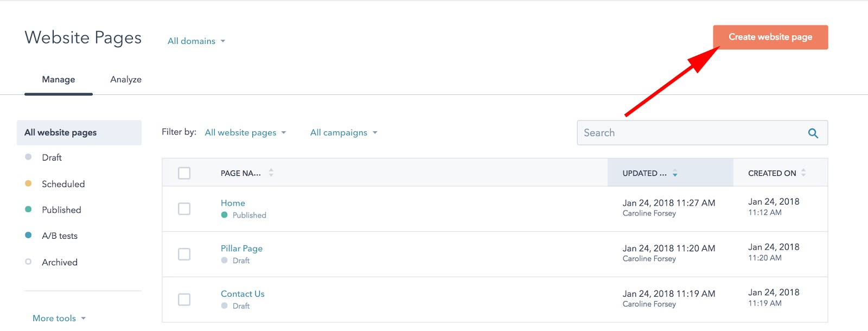
Task: Expand the All campaigns filter dropdown
Action: coord(343,133)
